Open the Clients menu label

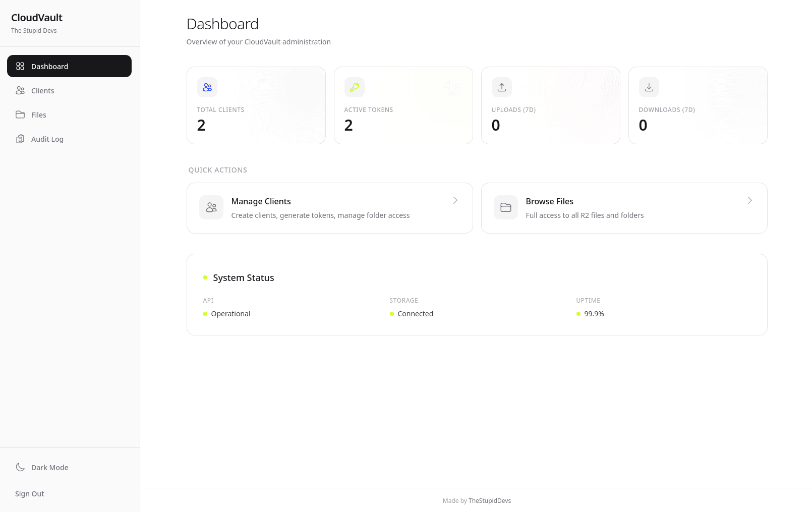(x=42, y=91)
